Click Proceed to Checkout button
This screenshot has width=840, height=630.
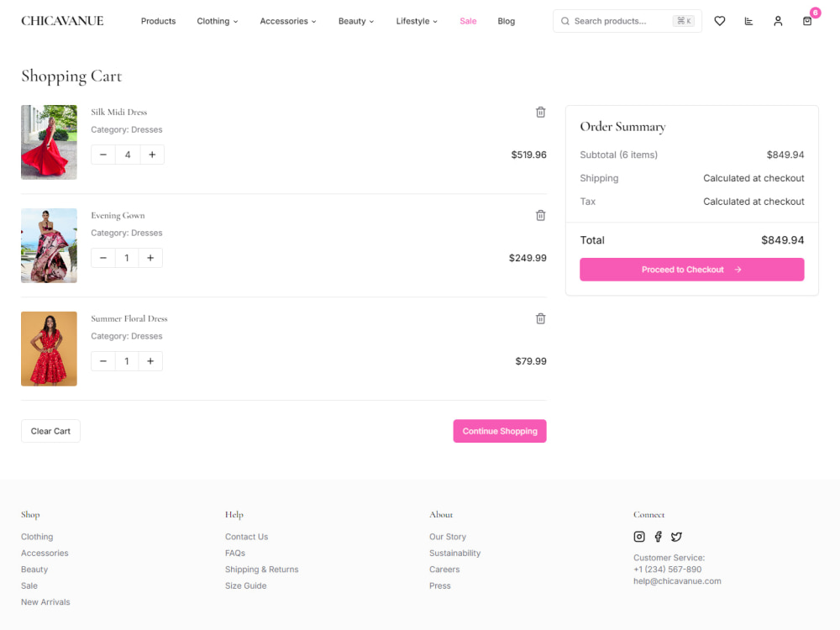[x=691, y=270]
